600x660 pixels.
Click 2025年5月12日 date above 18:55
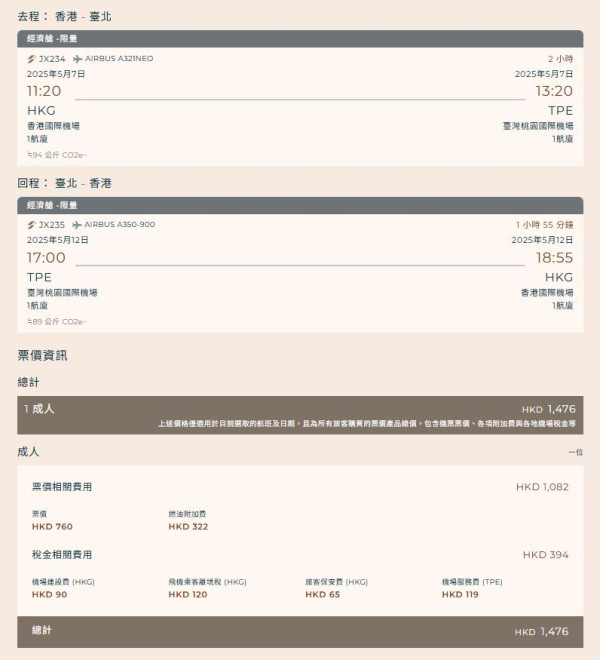(542, 240)
